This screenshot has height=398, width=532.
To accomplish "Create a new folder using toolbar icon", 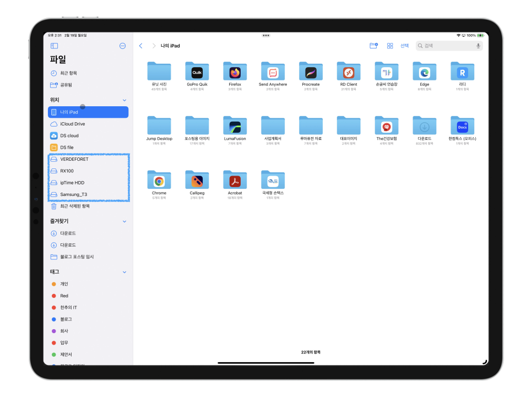I will point(373,46).
